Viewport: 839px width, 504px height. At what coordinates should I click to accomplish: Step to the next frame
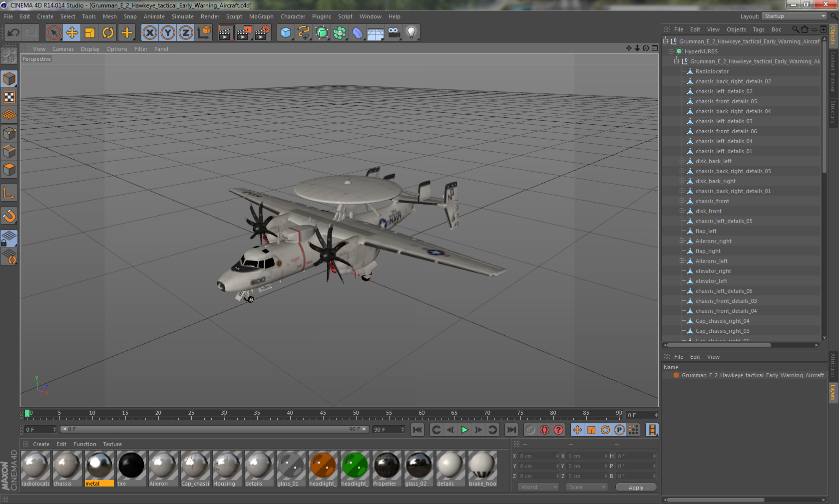click(x=478, y=430)
